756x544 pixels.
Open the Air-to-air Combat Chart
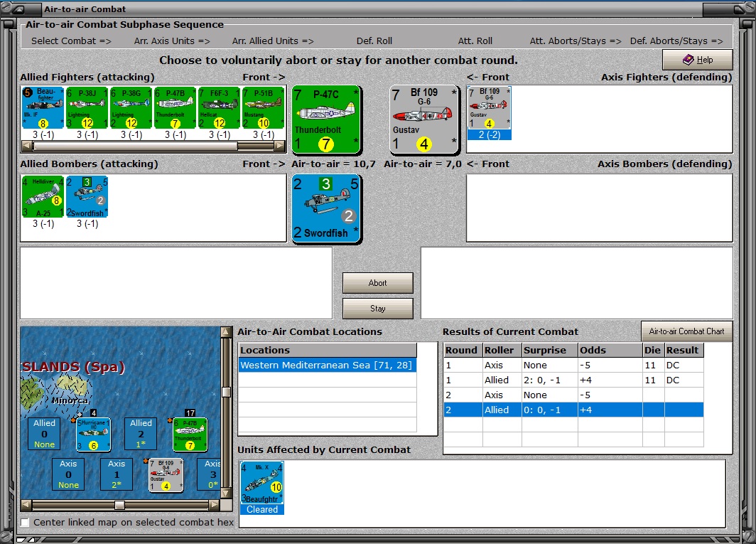tap(686, 331)
